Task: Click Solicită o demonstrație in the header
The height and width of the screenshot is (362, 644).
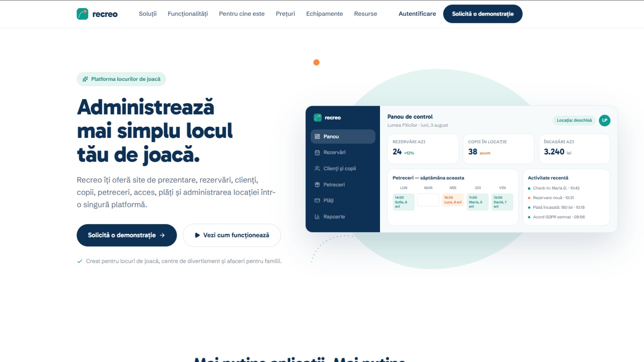Action: click(x=483, y=14)
